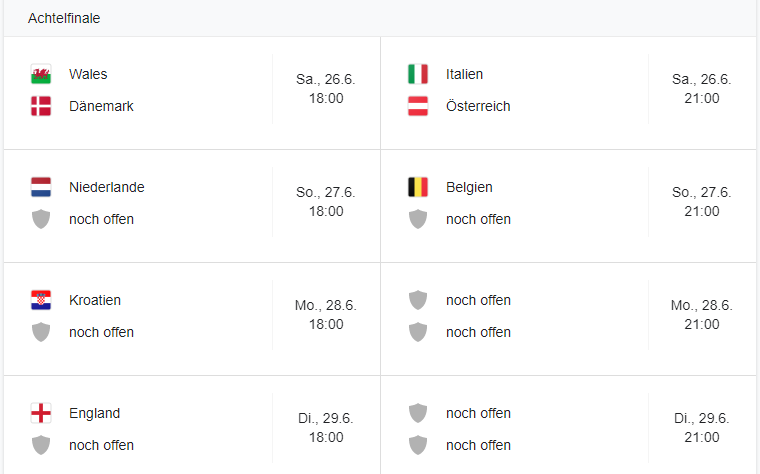Click the Wales dragon flag icon

(41, 74)
